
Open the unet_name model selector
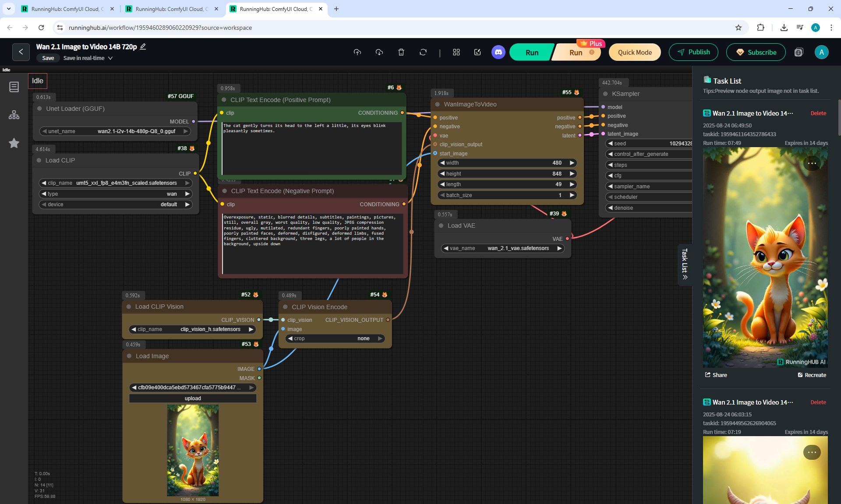(115, 131)
